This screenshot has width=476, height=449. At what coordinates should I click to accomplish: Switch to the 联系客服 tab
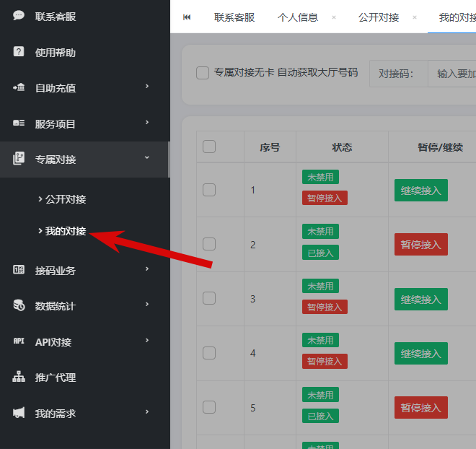pyautogui.click(x=234, y=17)
